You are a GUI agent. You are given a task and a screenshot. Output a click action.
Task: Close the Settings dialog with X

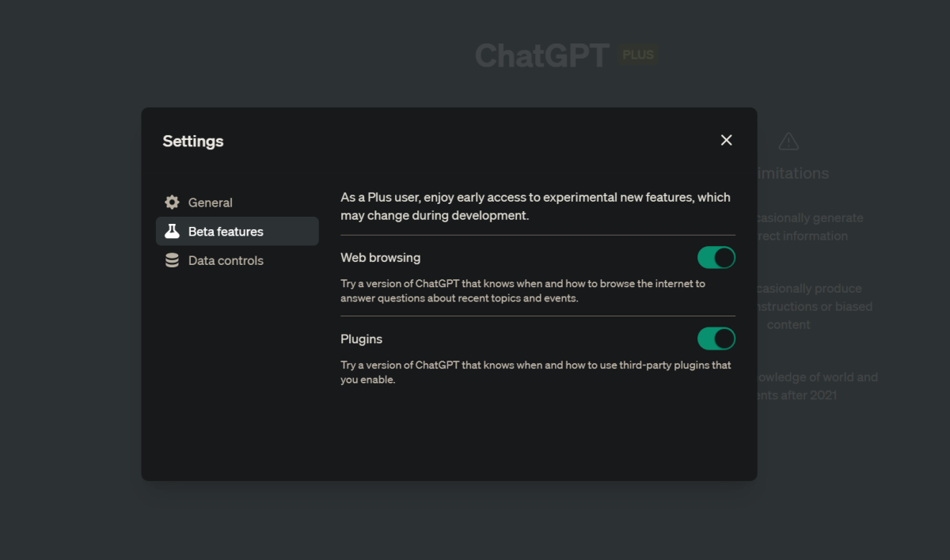tap(726, 140)
